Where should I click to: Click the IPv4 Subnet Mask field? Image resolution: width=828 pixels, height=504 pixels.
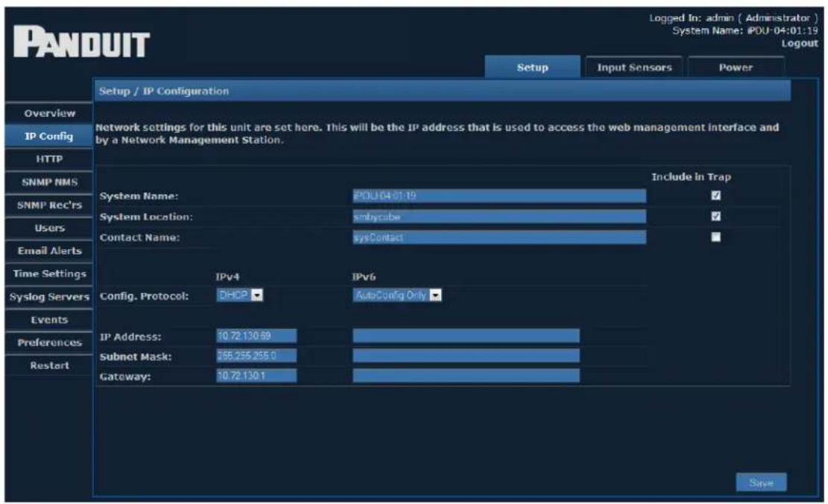click(x=257, y=356)
